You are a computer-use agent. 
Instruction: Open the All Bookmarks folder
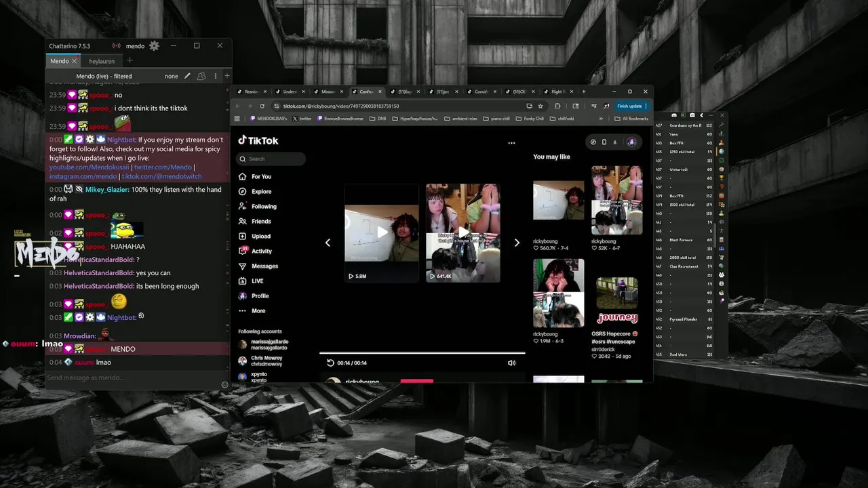coord(631,119)
